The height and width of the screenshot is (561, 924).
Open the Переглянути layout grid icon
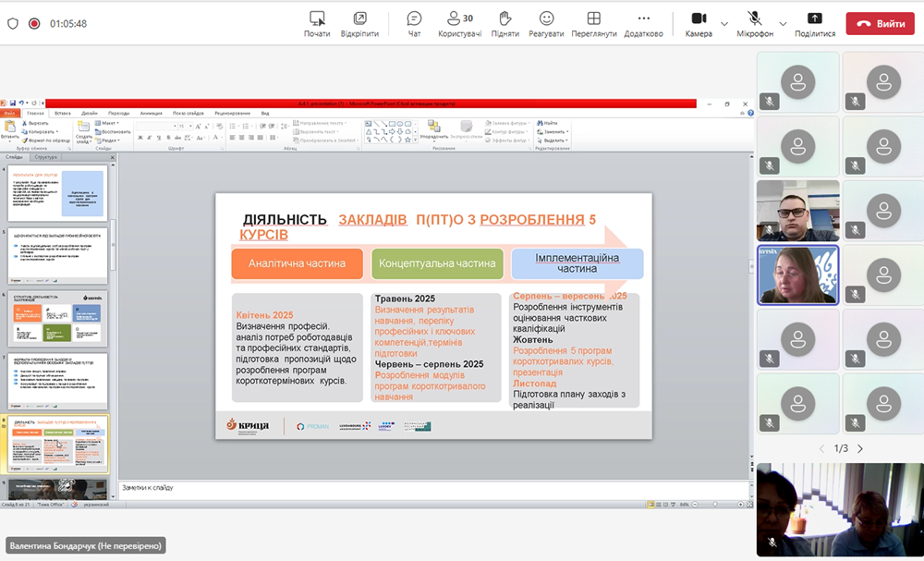(x=592, y=19)
